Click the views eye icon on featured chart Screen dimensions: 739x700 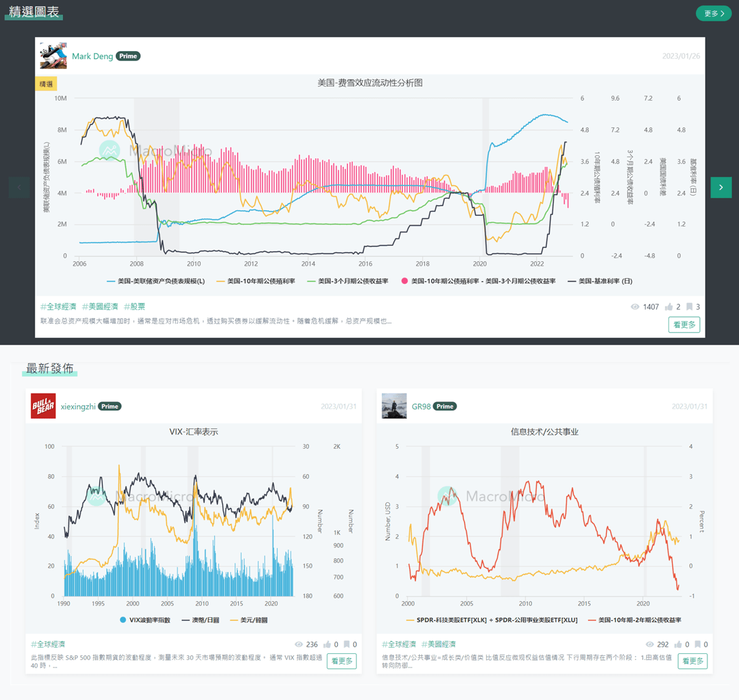coord(634,307)
